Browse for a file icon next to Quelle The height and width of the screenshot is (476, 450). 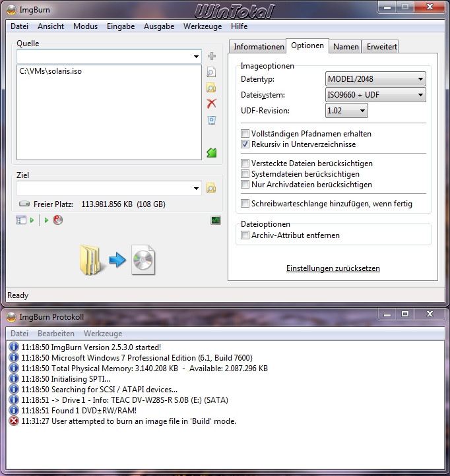pyautogui.click(x=211, y=72)
